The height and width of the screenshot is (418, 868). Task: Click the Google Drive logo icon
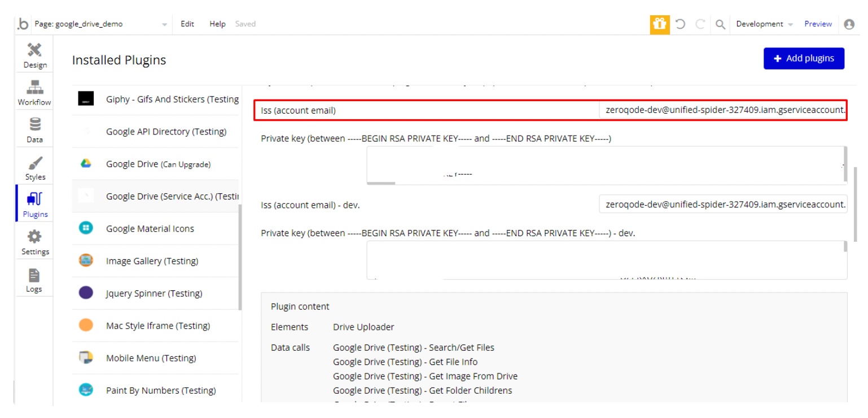pos(86,164)
